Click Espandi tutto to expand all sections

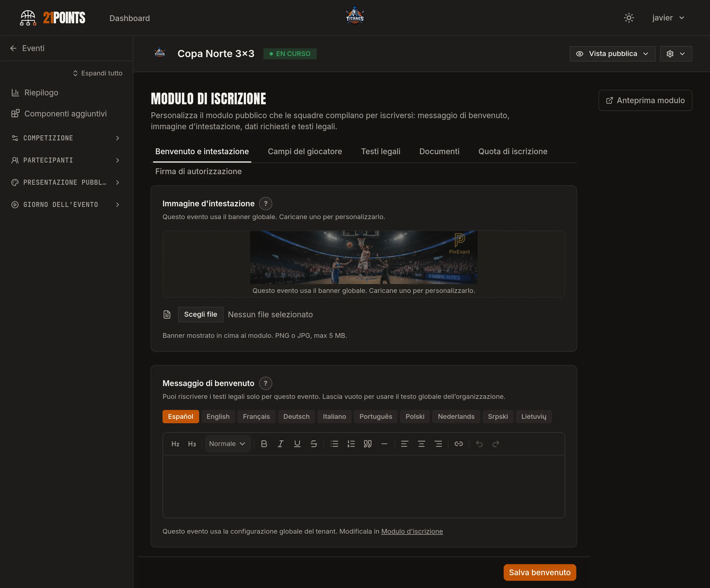click(x=98, y=73)
